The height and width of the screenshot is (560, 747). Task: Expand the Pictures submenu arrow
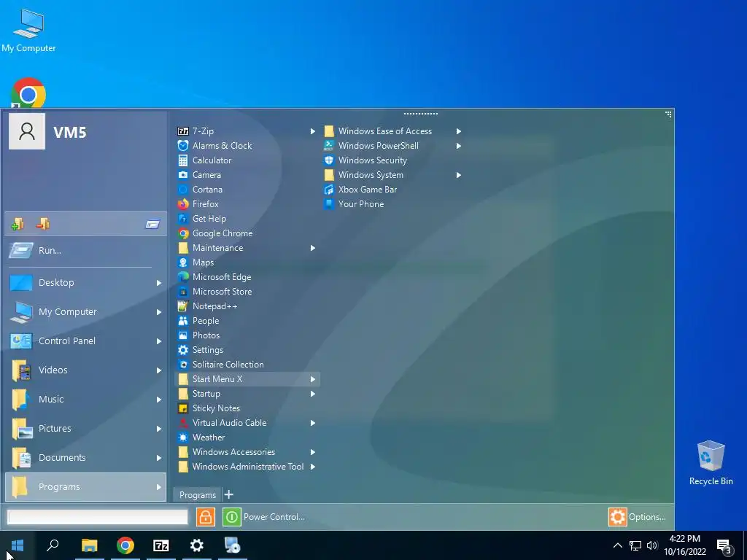158,429
